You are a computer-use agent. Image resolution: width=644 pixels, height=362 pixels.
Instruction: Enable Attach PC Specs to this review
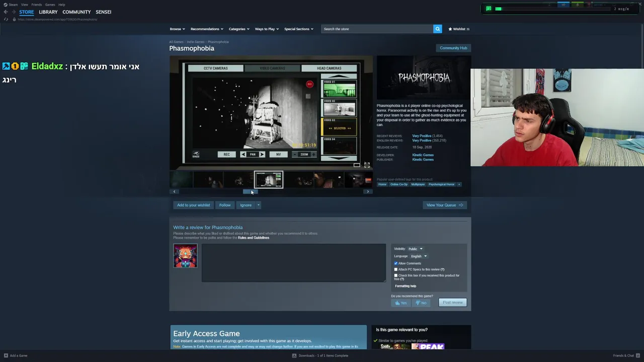[x=396, y=269]
